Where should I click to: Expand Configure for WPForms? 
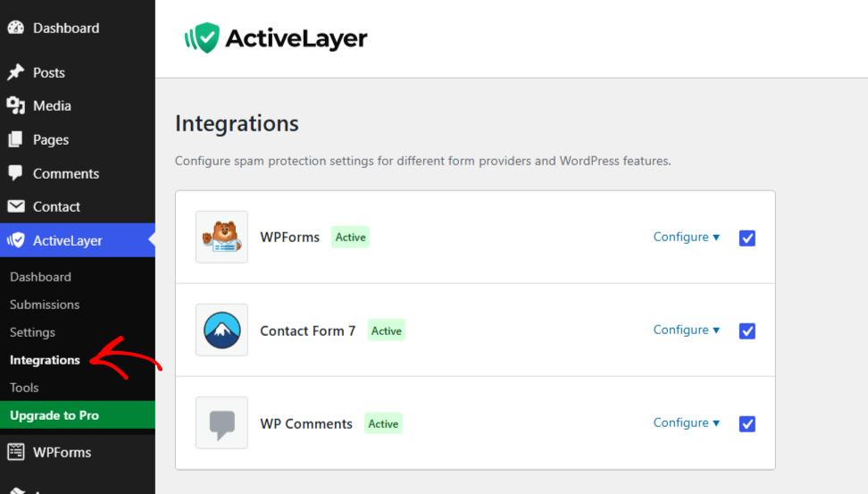(x=687, y=237)
